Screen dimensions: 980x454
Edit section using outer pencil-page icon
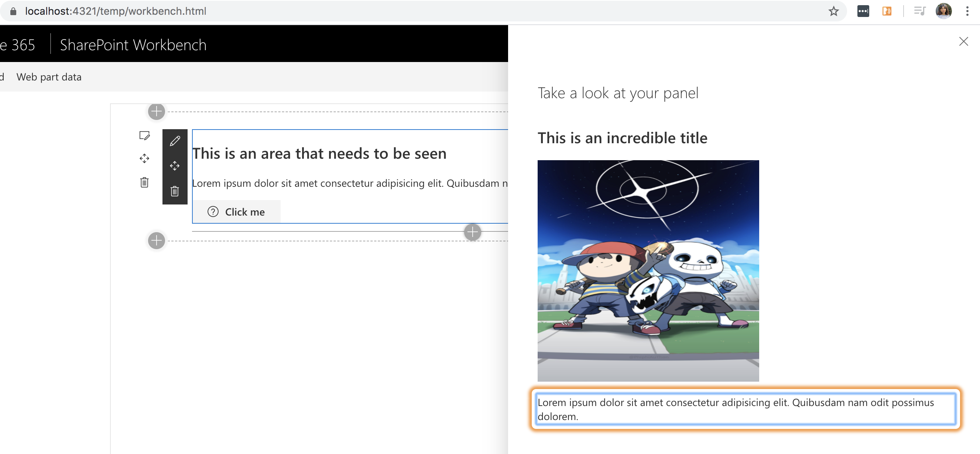[144, 136]
